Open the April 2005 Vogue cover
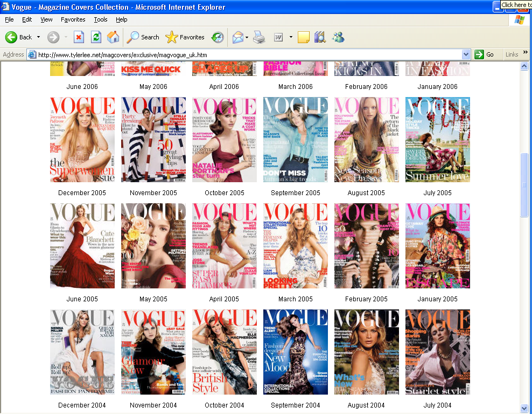The image size is (532, 414). 224,246
